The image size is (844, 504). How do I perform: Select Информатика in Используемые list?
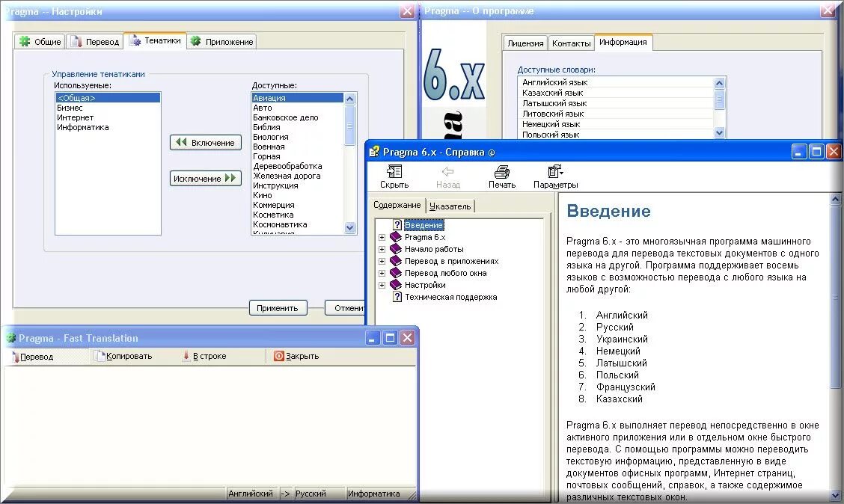(x=108, y=127)
